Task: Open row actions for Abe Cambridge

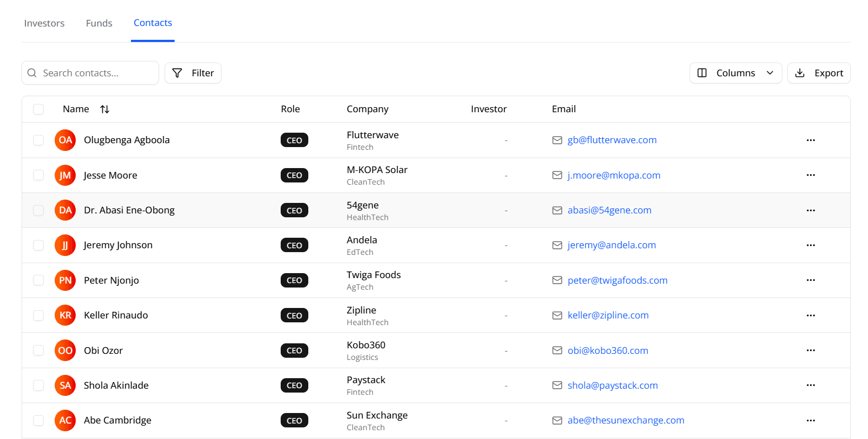Action: click(811, 421)
